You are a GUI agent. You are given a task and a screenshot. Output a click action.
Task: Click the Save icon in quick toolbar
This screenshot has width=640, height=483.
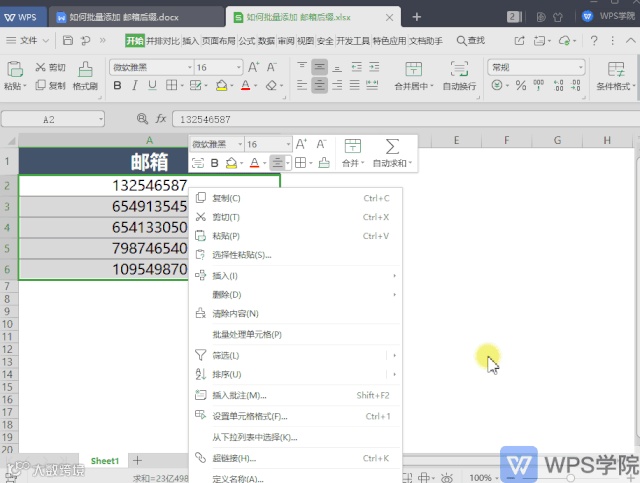tap(68, 40)
